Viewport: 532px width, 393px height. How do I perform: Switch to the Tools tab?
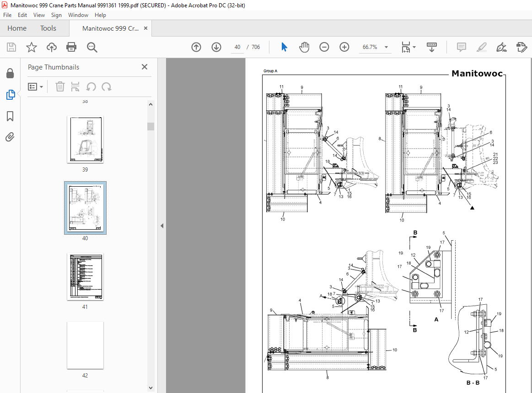[48, 28]
